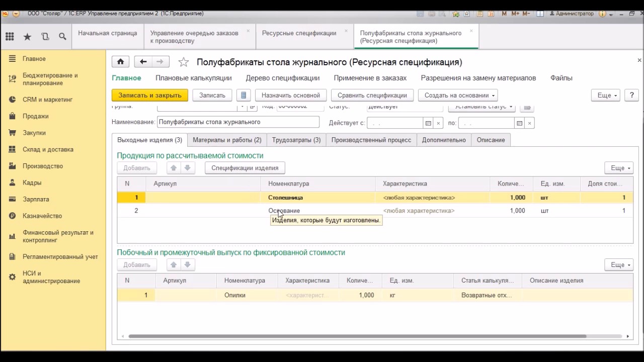Select the Столешница cell
The image size is (644, 362).
point(318,198)
